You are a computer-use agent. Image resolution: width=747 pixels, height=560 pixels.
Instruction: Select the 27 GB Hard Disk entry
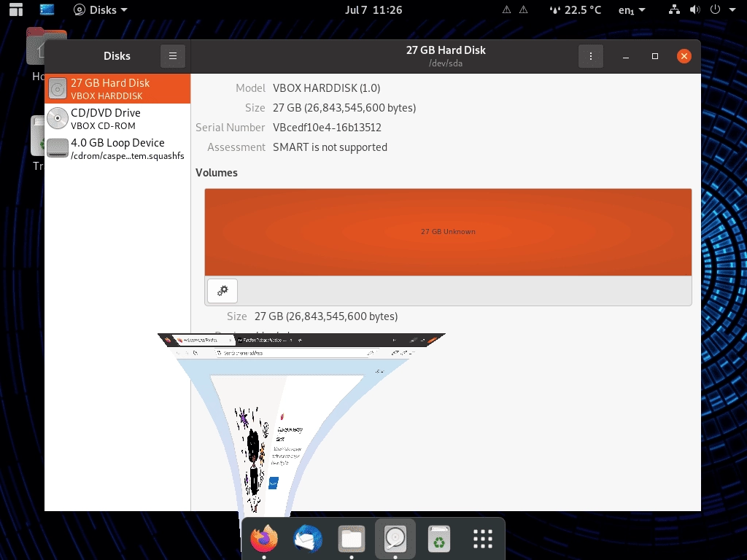117,88
